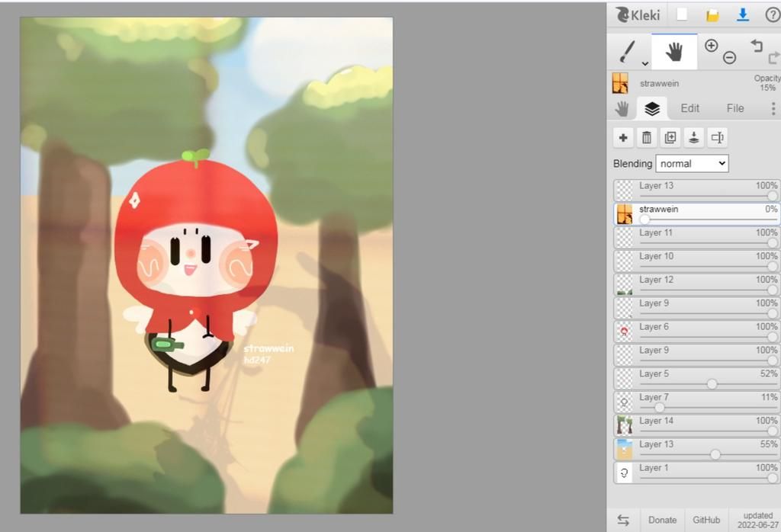Select Layer 7

click(x=697, y=402)
